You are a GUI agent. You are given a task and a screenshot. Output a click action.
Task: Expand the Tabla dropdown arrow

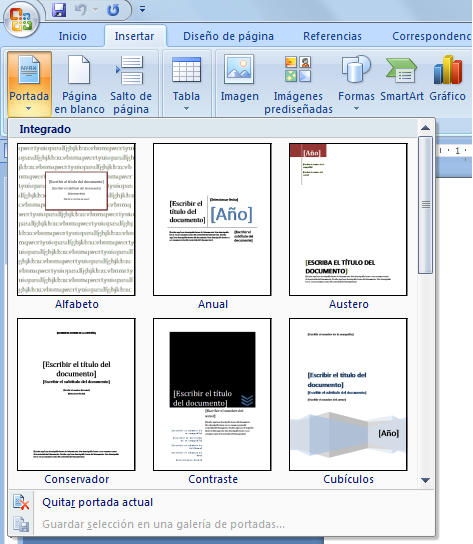pyautogui.click(x=186, y=109)
